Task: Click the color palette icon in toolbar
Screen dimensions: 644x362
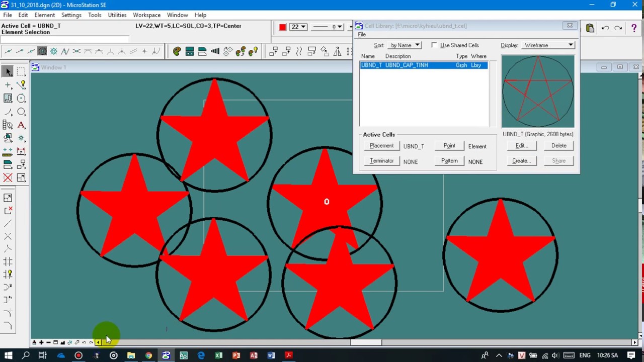Action: pyautogui.click(x=177, y=51)
